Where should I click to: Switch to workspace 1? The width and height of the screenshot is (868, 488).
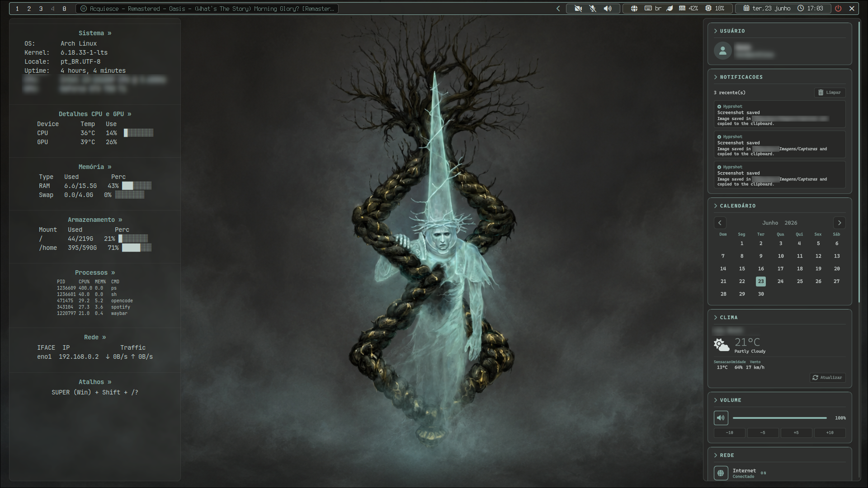[17, 9]
